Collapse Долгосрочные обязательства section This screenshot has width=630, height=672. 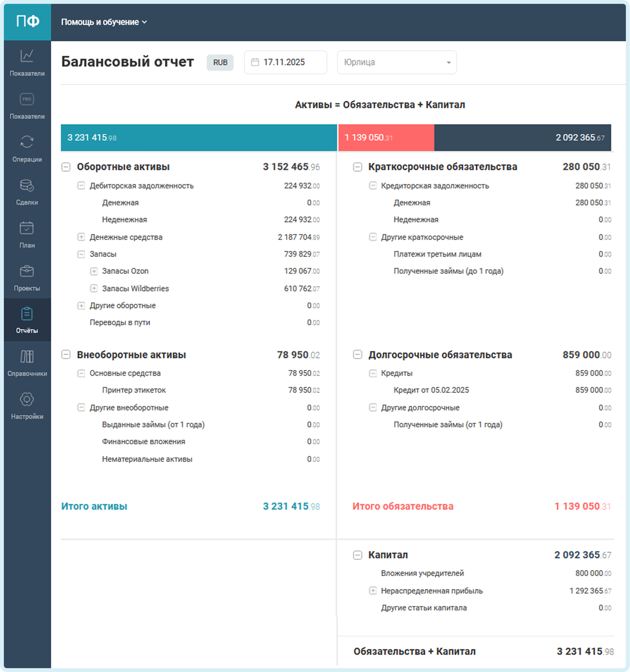pyautogui.click(x=357, y=355)
